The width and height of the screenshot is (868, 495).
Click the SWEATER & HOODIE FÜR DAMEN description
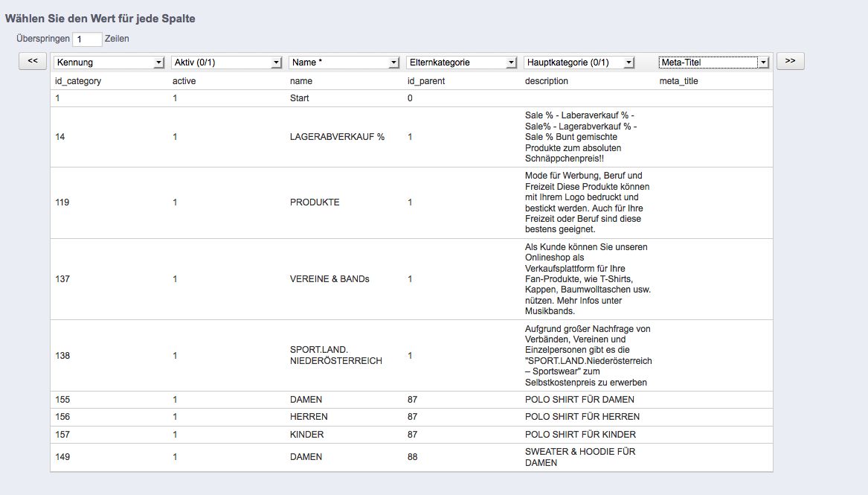[x=580, y=457]
